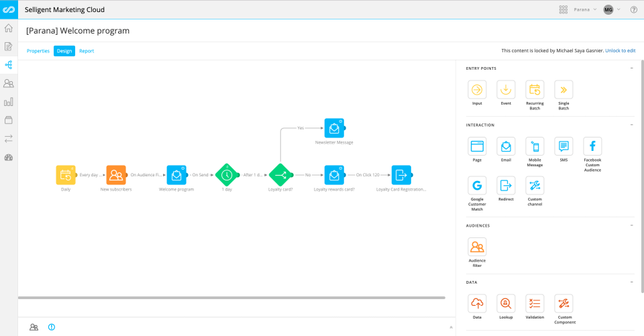The image size is (644, 336).
Task: Click the components panel vertical scrollbar
Action: (x=642, y=176)
